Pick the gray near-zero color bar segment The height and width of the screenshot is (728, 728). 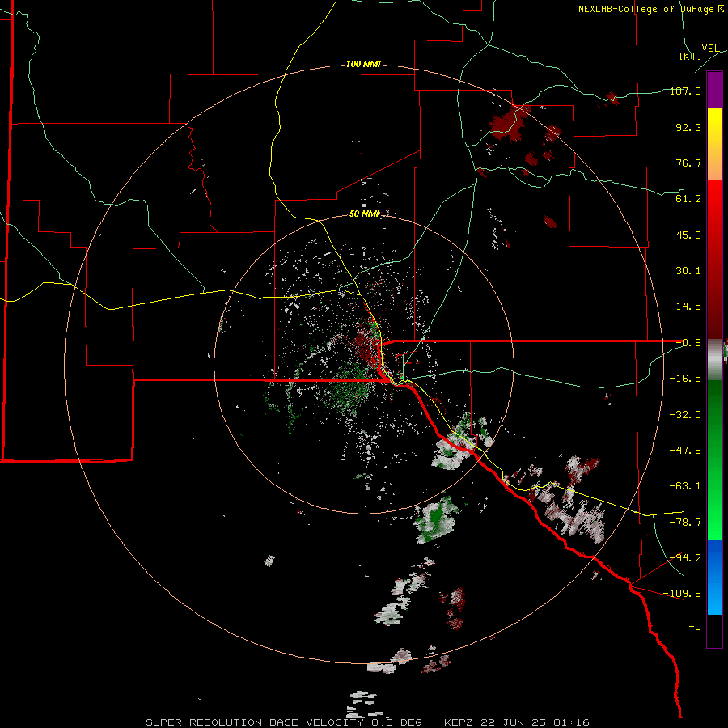[x=714, y=360]
